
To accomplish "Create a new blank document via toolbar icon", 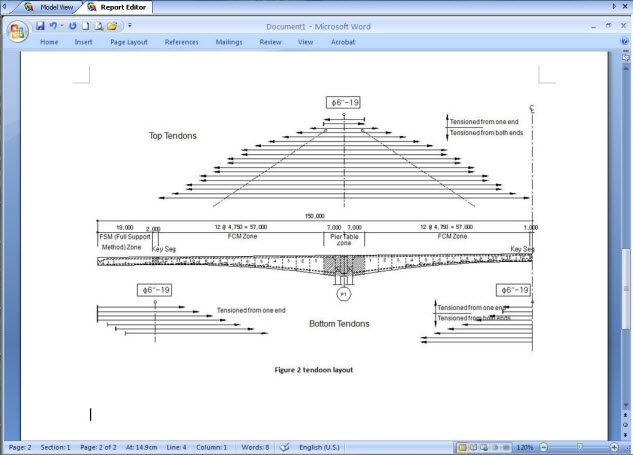I will (x=86, y=25).
